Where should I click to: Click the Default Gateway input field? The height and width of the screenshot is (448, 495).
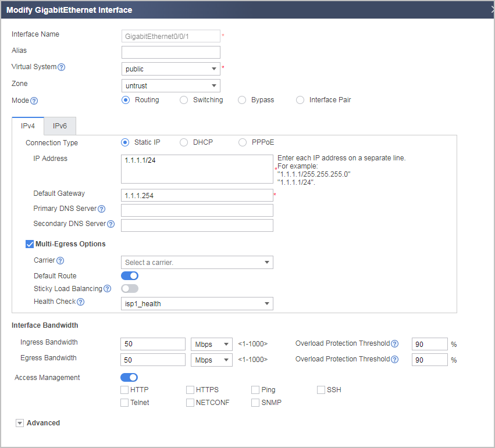pos(197,195)
